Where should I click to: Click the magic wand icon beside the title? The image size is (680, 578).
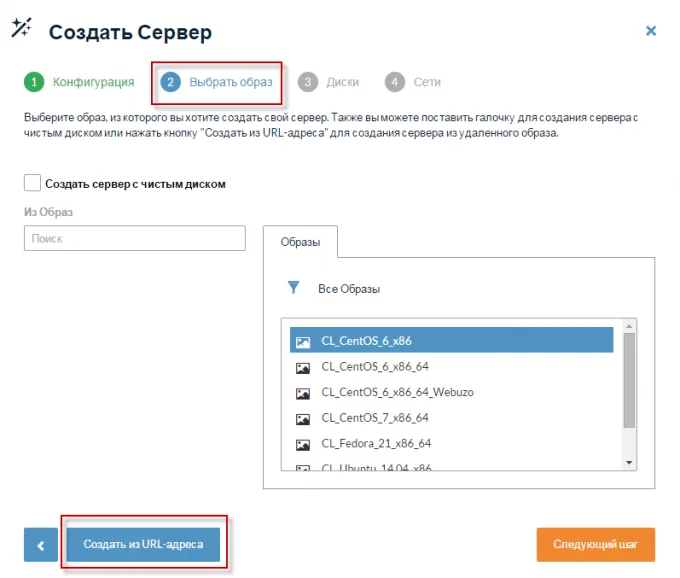21,29
